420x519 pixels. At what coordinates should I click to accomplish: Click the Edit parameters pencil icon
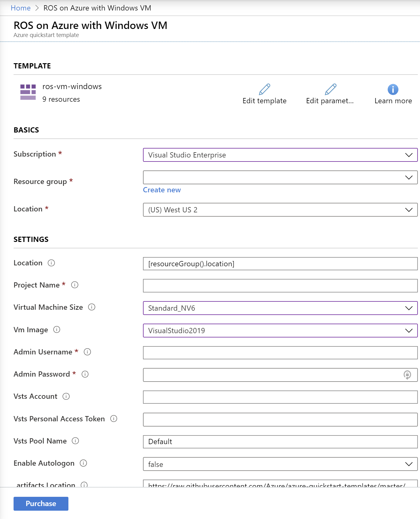(331, 89)
